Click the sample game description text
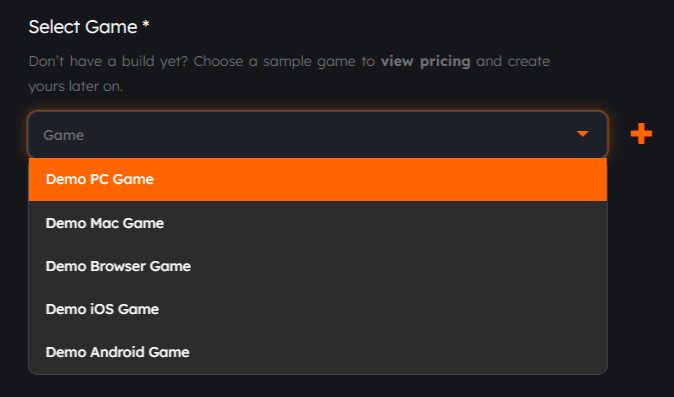The width and height of the screenshot is (674, 397). click(x=289, y=73)
